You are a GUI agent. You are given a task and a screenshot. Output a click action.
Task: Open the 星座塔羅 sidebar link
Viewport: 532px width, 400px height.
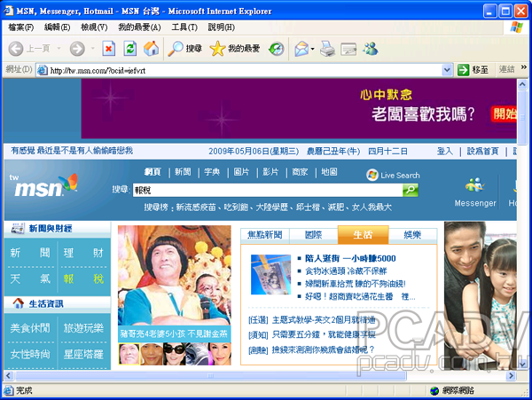pos(83,355)
